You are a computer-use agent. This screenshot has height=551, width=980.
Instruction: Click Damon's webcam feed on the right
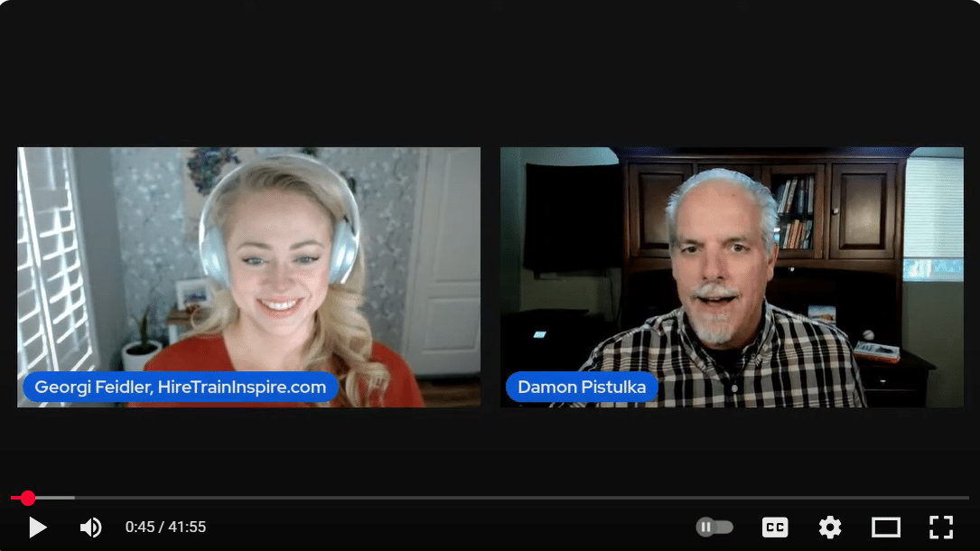[x=732, y=276]
